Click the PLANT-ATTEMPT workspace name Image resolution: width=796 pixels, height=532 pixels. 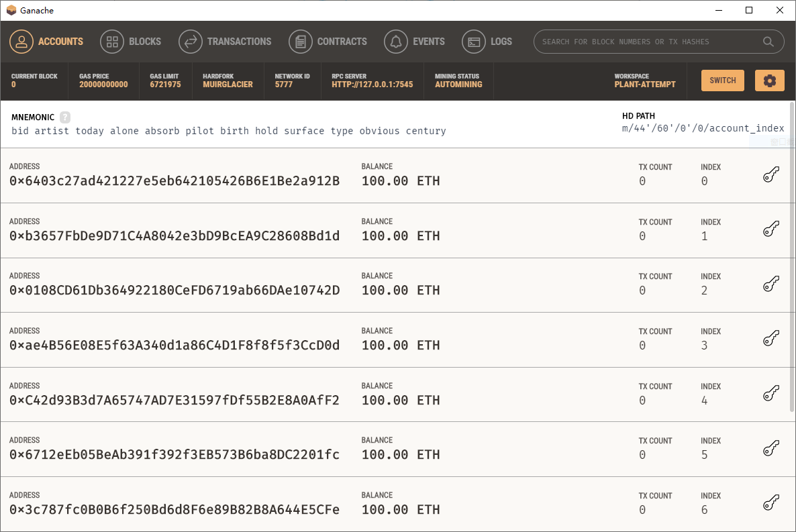pyautogui.click(x=645, y=85)
